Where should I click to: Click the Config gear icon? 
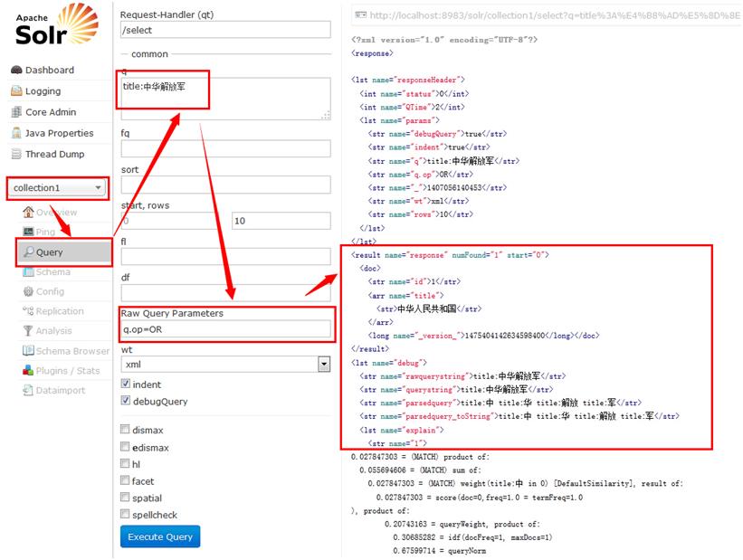28,291
